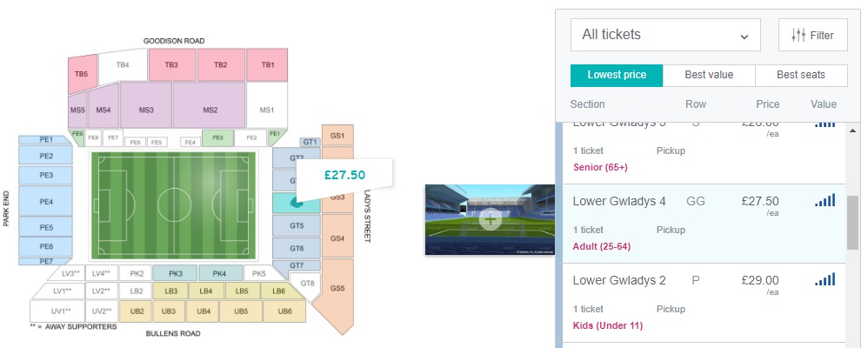Switch to Lowest price tab

pos(617,76)
